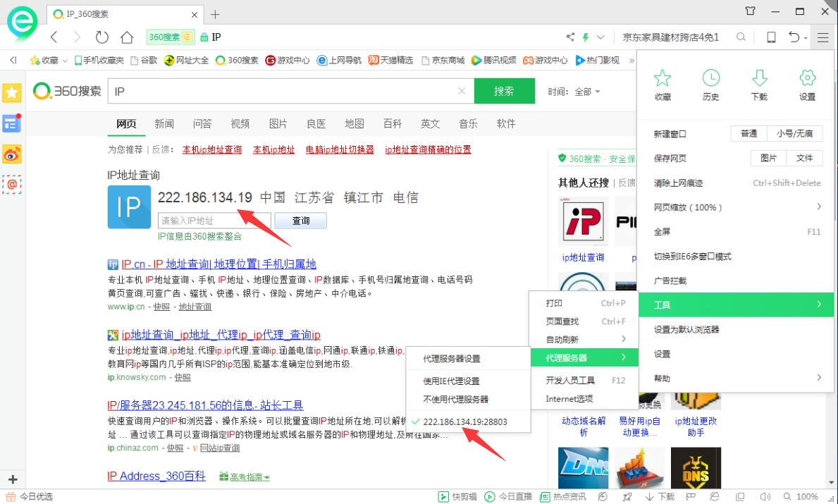Screen dimensions: 838x504
Task: Open sidebar blue news feed icon
Action: click(x=11, y=123)
